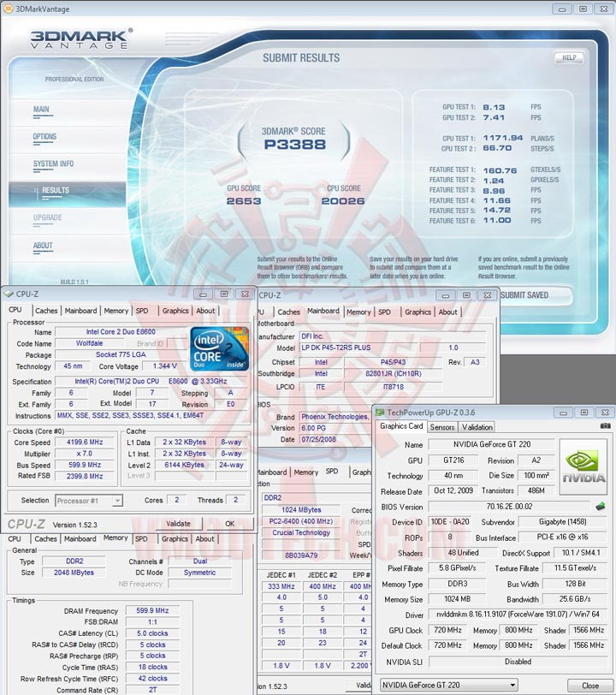Switch to Caches tab in CPU-Z CPU window

tap(46, 312)
